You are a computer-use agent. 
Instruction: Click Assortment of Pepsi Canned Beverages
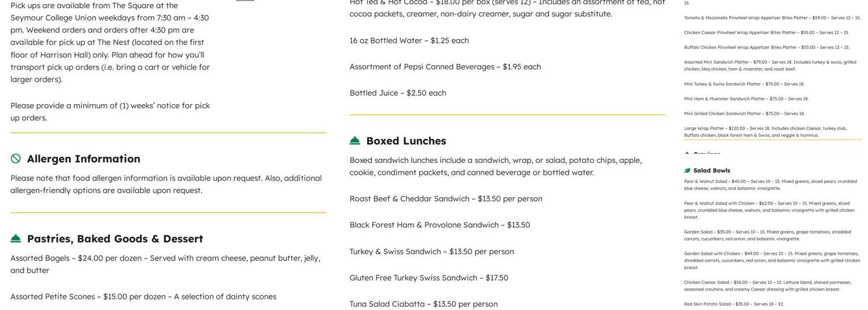click(x=445, y=66)
